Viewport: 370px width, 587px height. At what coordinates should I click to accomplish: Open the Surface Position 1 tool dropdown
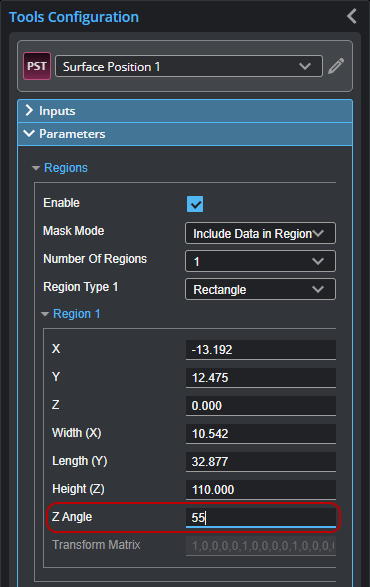pos(189,66)
